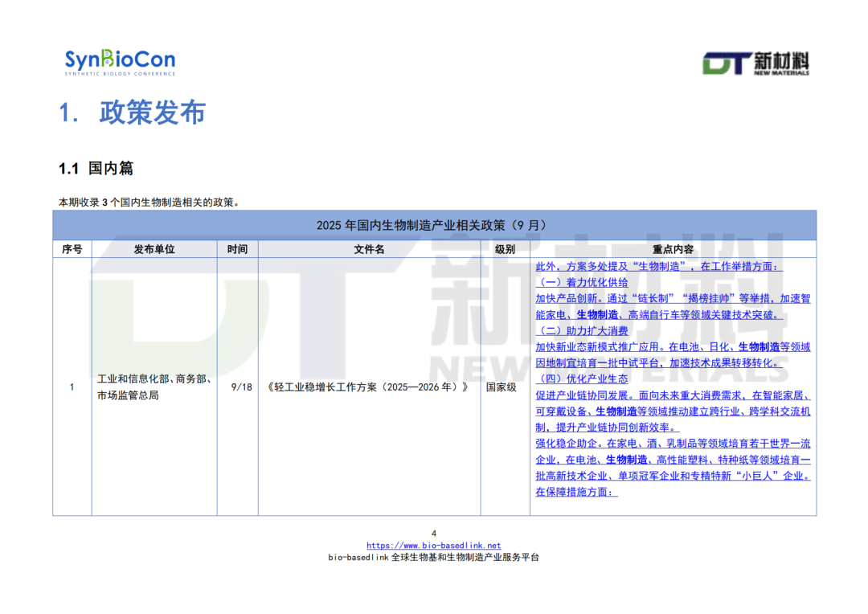Image resolution: width=868 pixels, height=614 pixels.
Task: Click the 文件名 column header
Action: click(x=369, y=249)
